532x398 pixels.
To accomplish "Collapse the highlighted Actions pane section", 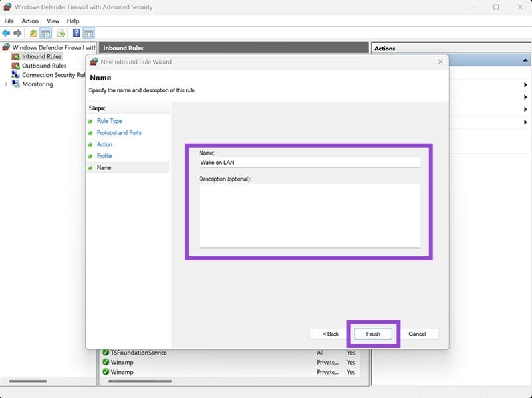I will (x=525, y=61).
